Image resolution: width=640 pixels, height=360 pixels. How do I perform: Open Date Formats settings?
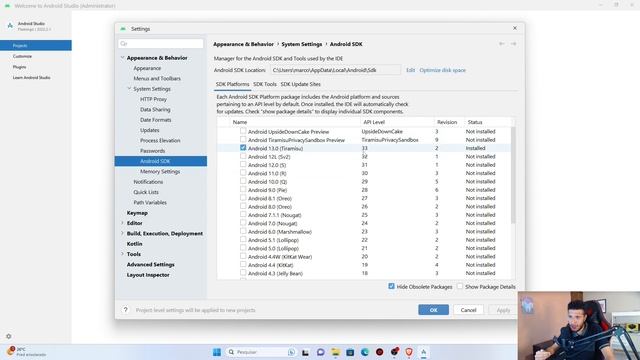156,120
